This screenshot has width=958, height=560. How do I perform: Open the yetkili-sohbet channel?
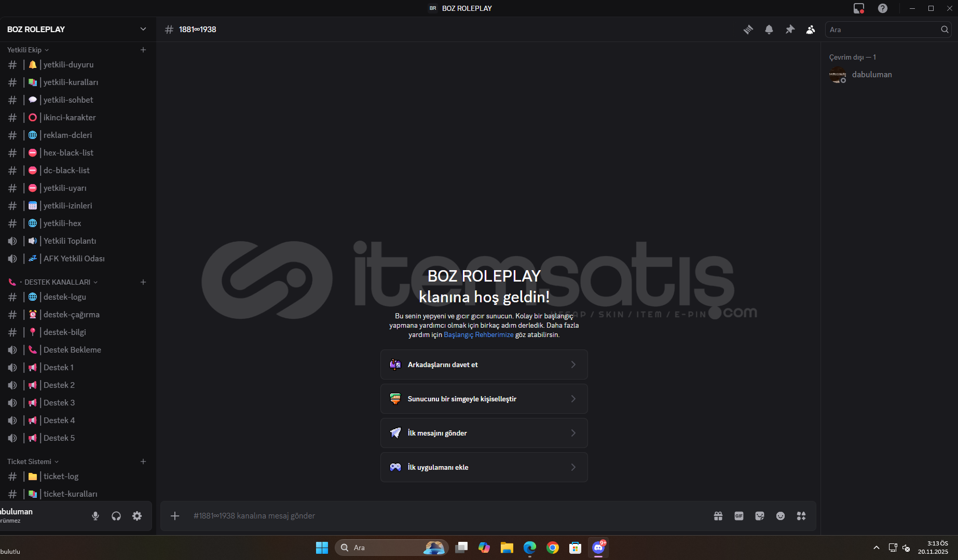click(77, 100)
